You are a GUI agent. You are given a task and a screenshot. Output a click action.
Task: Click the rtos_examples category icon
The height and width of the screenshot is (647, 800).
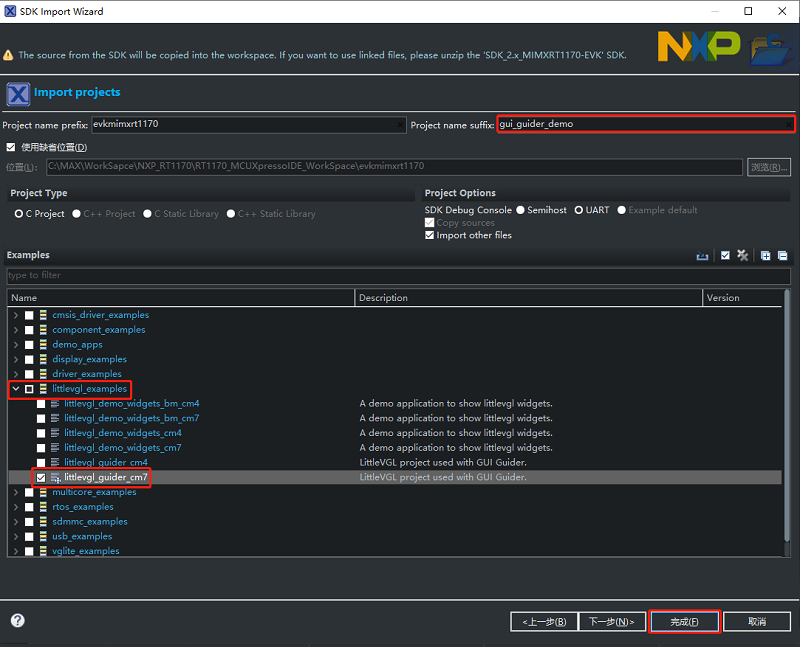[43, 507]
